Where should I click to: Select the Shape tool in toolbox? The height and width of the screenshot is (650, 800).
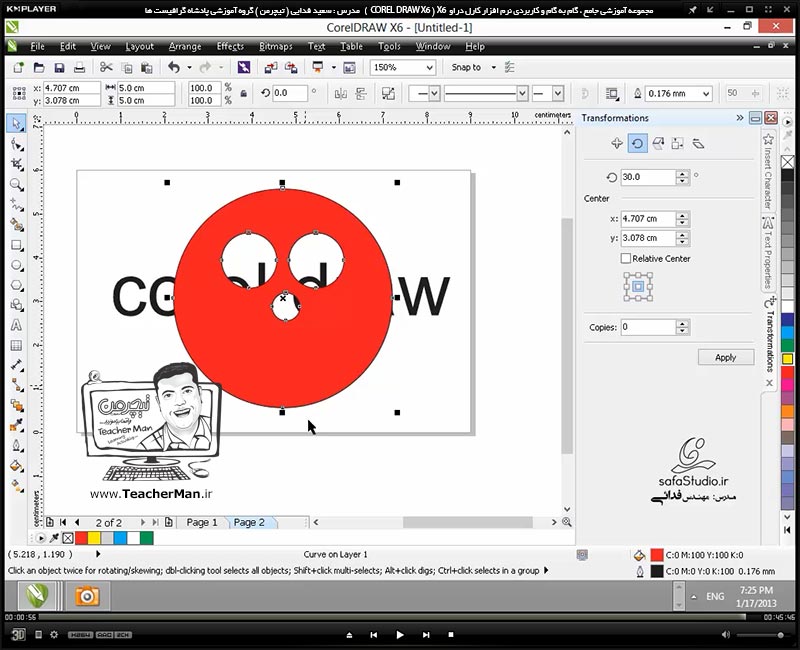click(x=16, y=145)
